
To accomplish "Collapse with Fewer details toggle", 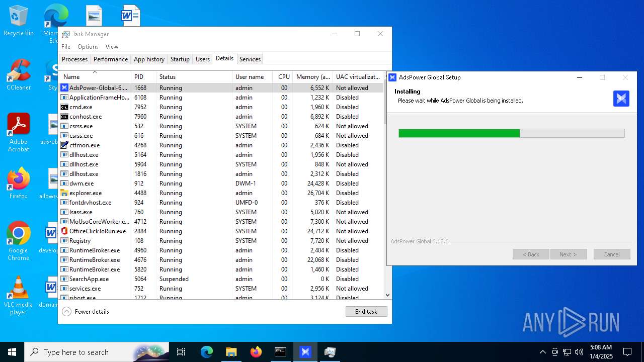I will click(86, 312).
